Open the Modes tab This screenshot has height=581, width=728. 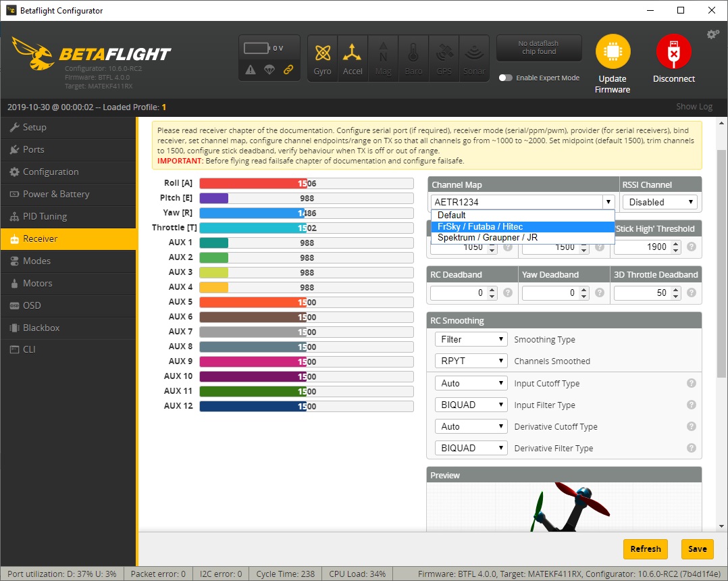pos(68,261)
